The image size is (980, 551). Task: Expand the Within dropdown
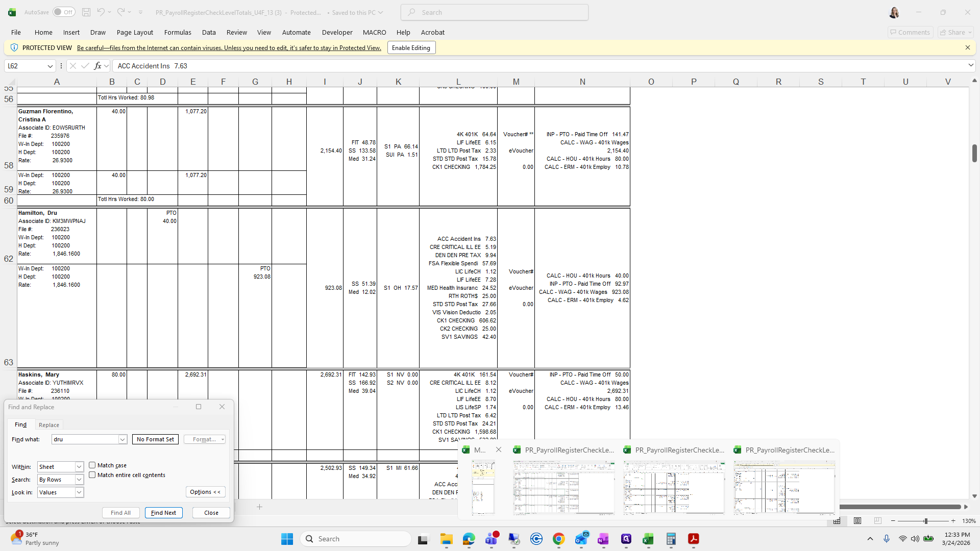coord(79,467)
